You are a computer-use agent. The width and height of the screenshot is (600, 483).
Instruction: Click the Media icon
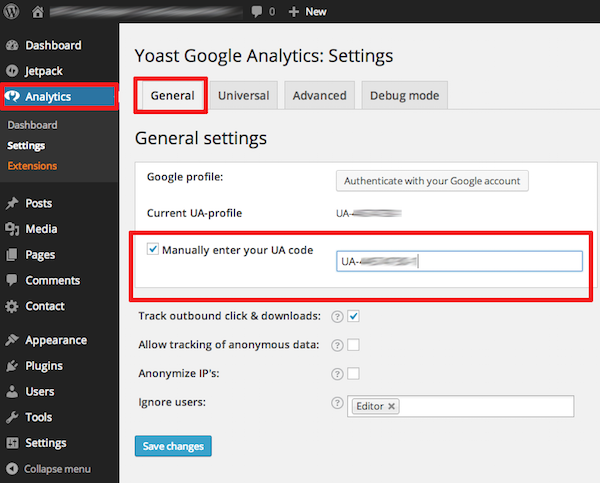(12, 229)
